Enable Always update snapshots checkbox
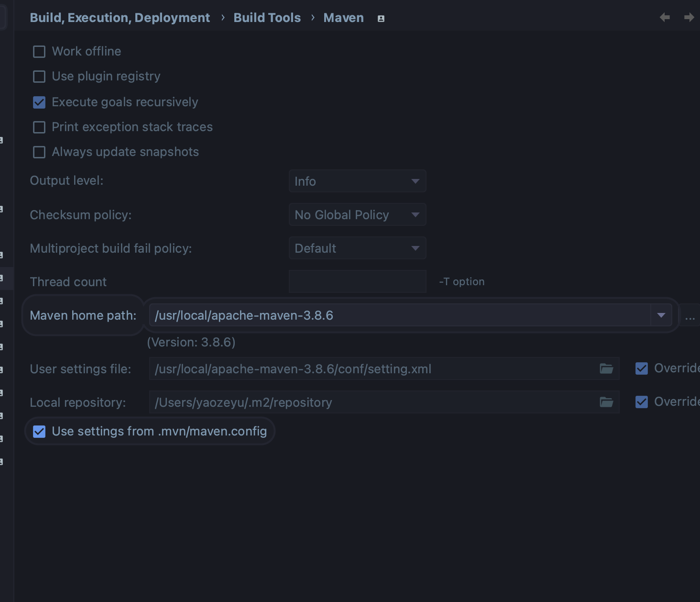Screen dimensions: 700x602 (39, 152)
